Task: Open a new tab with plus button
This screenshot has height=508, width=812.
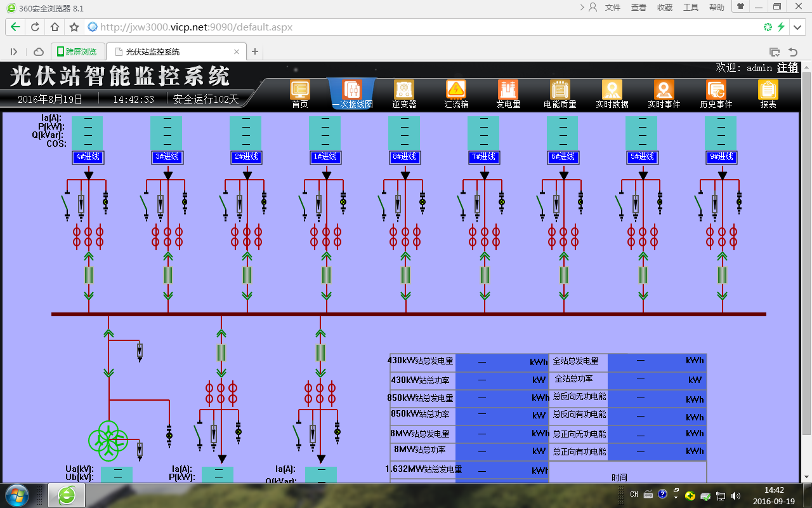Action: (x=255, y=52)
